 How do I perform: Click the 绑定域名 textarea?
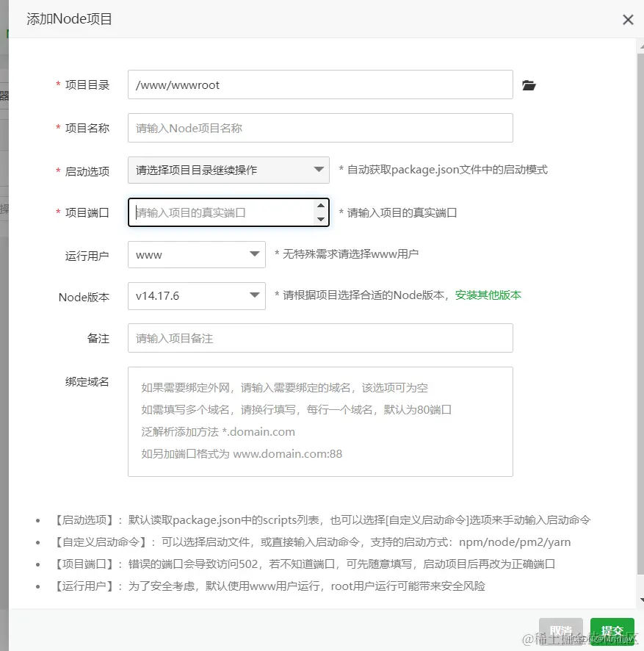coord(320,422)
